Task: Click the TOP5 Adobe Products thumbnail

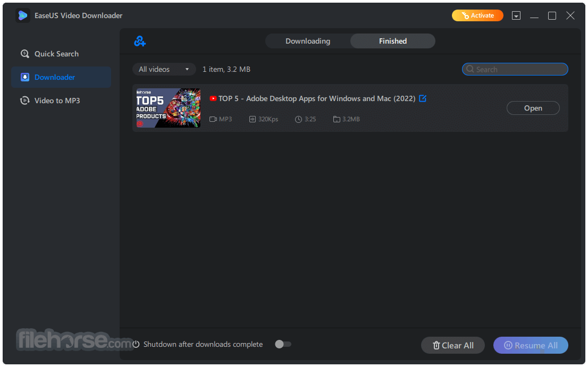Action: point(169,108)
